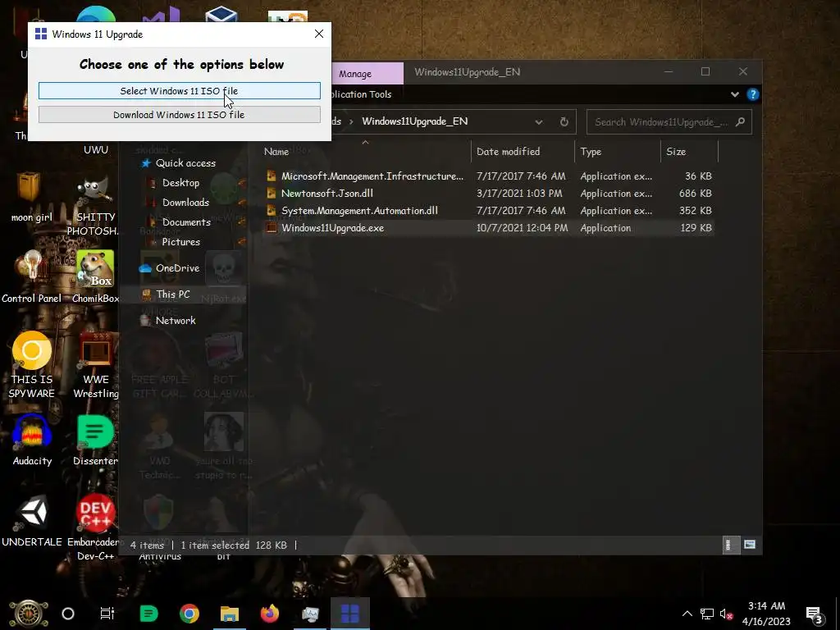Open Documents in navigation pane
840x630 pixels.
[x=186, y=222]
